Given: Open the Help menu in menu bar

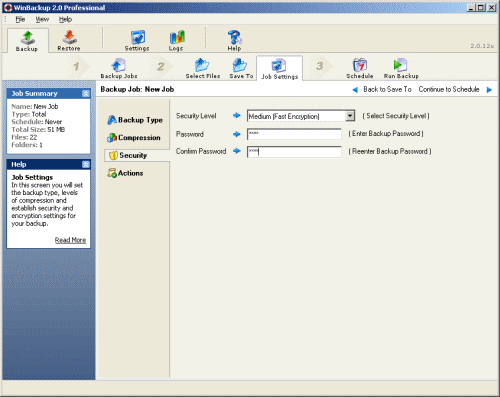Looking at the screenshot, I should pyautogui.click(x=65, y=19).
